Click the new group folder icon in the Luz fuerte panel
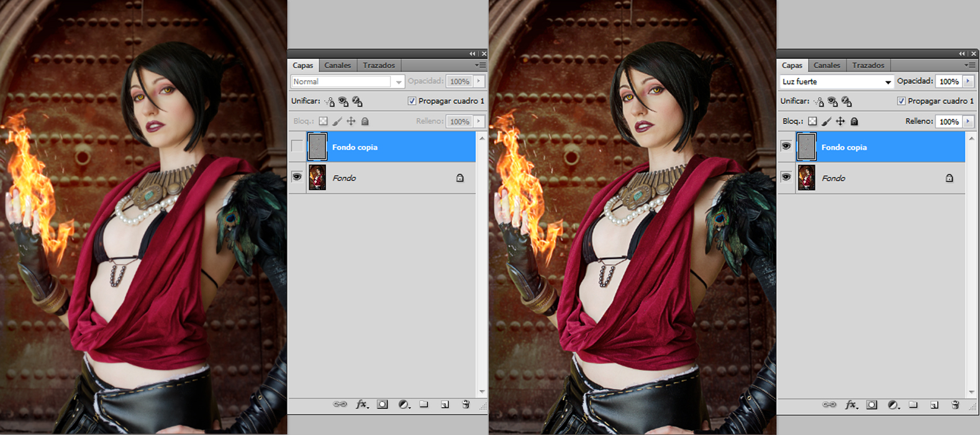 (x=913, y=405)
